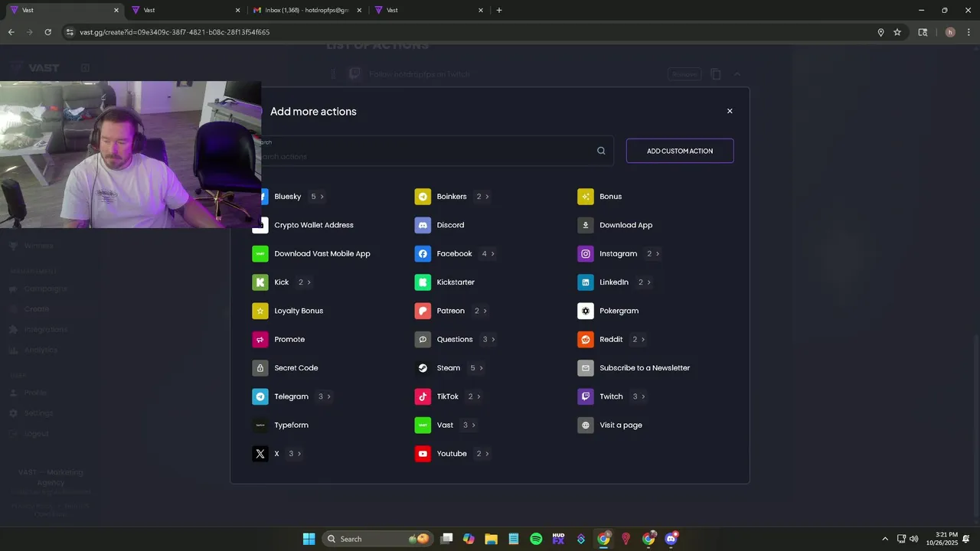
Task: Switch to the last Vast tab
Action: click(429, 10)
